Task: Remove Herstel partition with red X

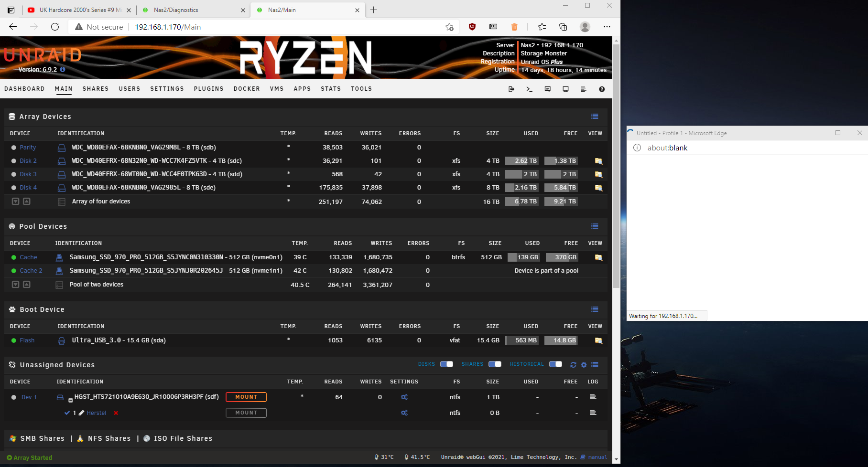Action: tap(116, 413)
